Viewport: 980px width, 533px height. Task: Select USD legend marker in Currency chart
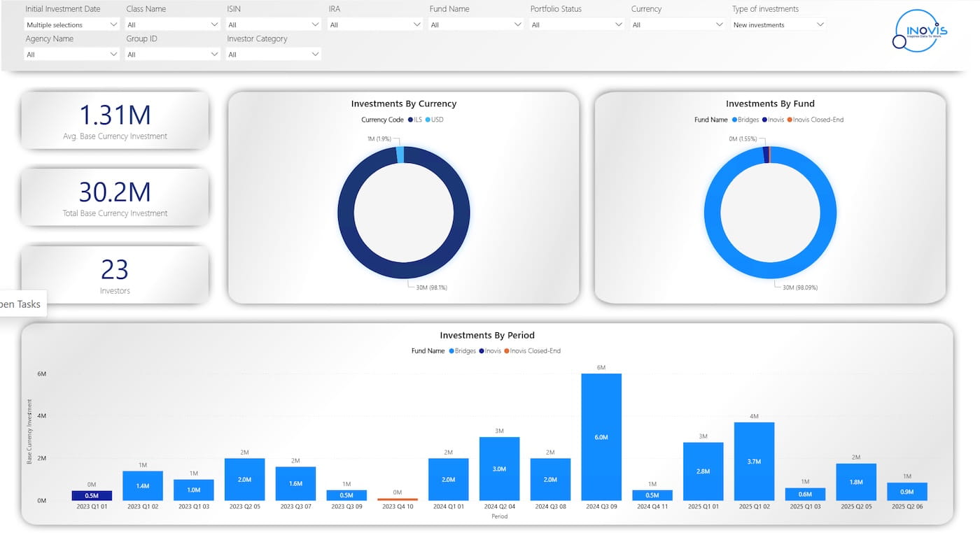pos(428,120)
